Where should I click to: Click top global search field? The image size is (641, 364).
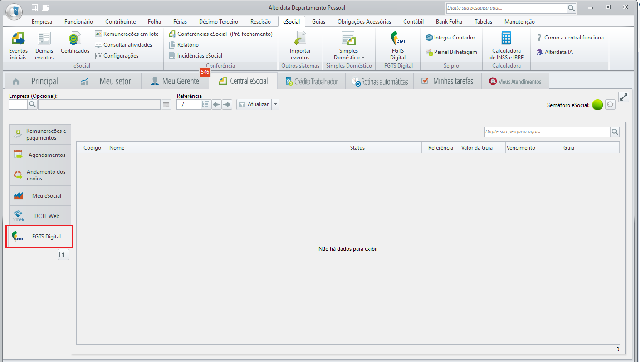point(506,8)
